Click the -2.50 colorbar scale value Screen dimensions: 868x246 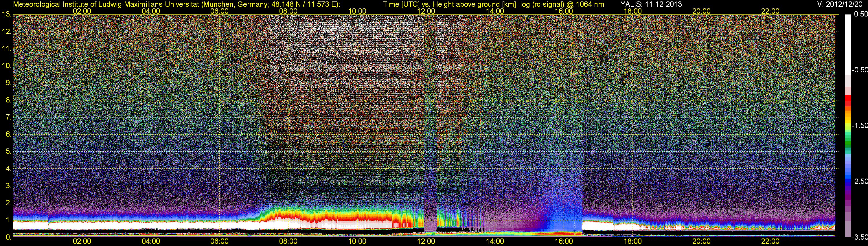[x=860, y=181]
